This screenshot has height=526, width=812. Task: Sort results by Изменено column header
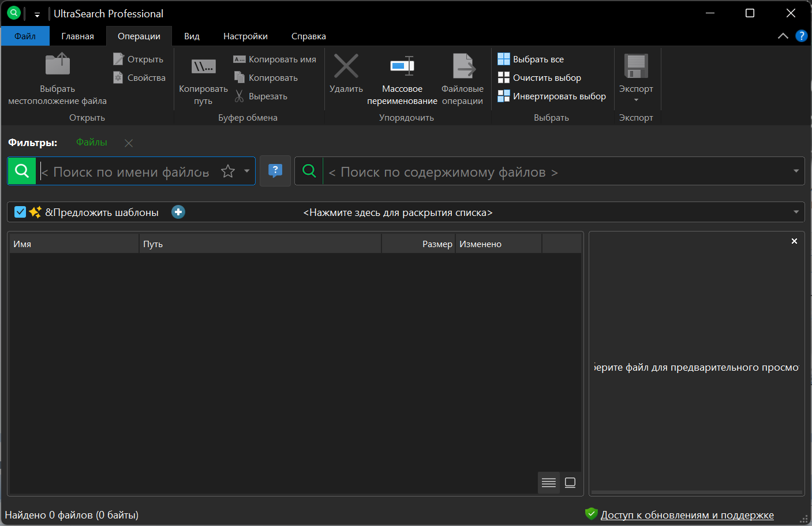point(499,244)
